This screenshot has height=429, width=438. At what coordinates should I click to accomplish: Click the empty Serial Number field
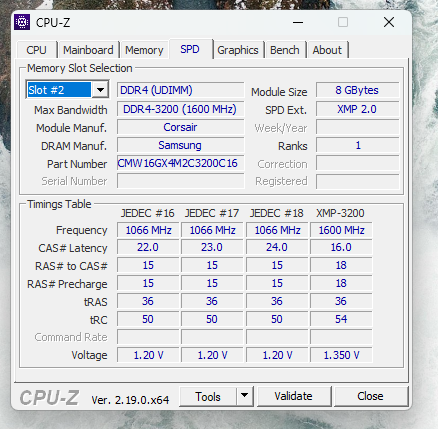click(180, 181)
